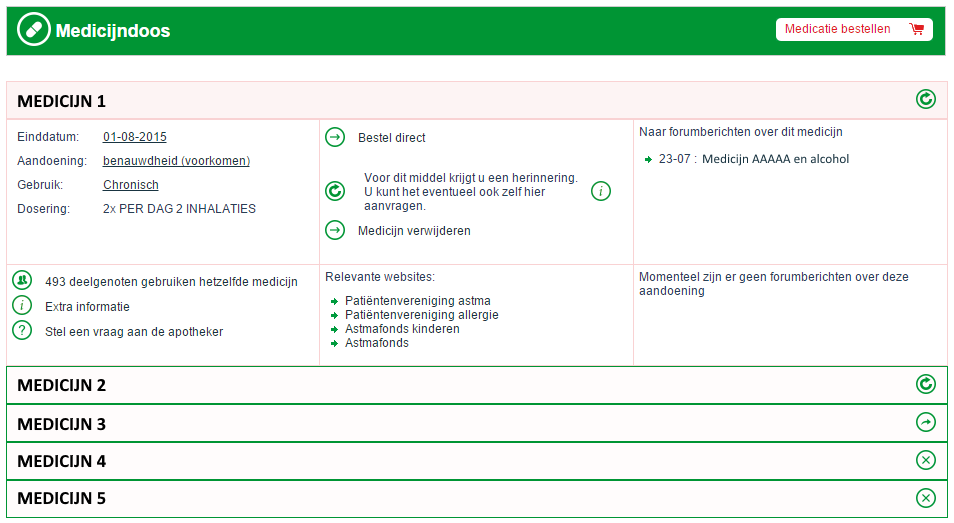Click the X icon on MEDICIJN 4 row
The height and width of the screenshot is (523, 954).
[925, 460]
